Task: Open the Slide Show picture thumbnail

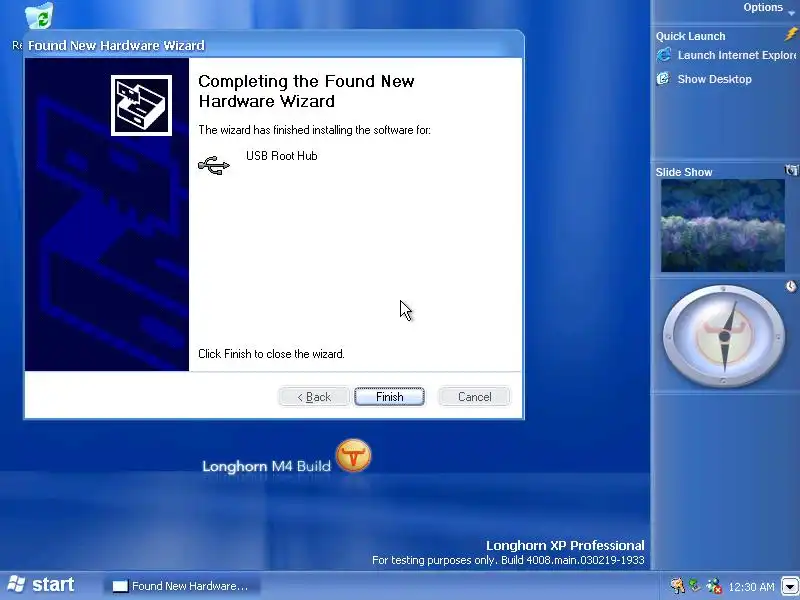Action: (x=722, y=226)
